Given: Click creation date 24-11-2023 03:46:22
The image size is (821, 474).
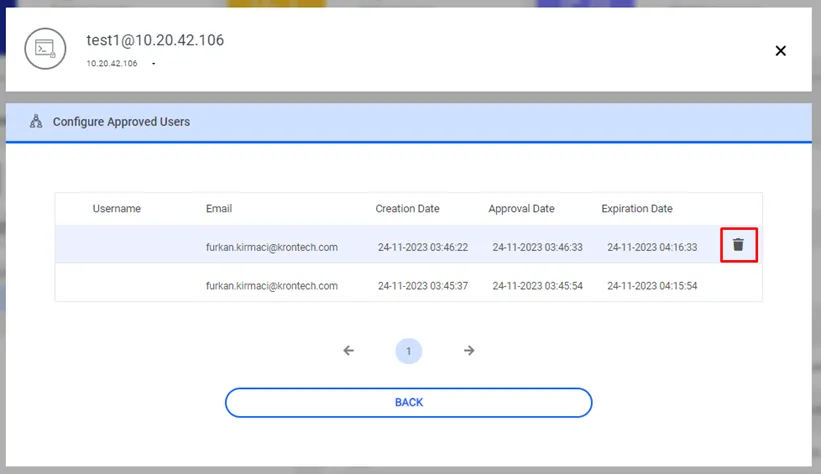Looking at the screenshot, I should coord(423,247).
